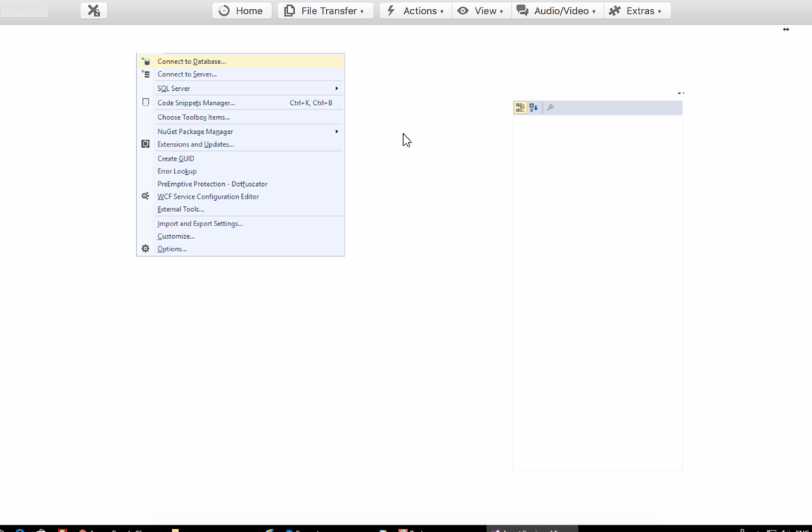
Task: Click the Connect to Database icon
Action: [146, 61]
